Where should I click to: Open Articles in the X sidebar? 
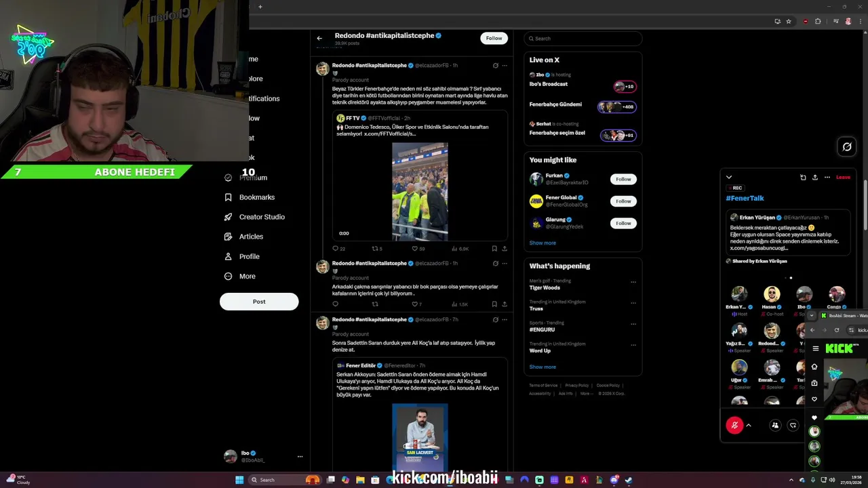[243, 237]
